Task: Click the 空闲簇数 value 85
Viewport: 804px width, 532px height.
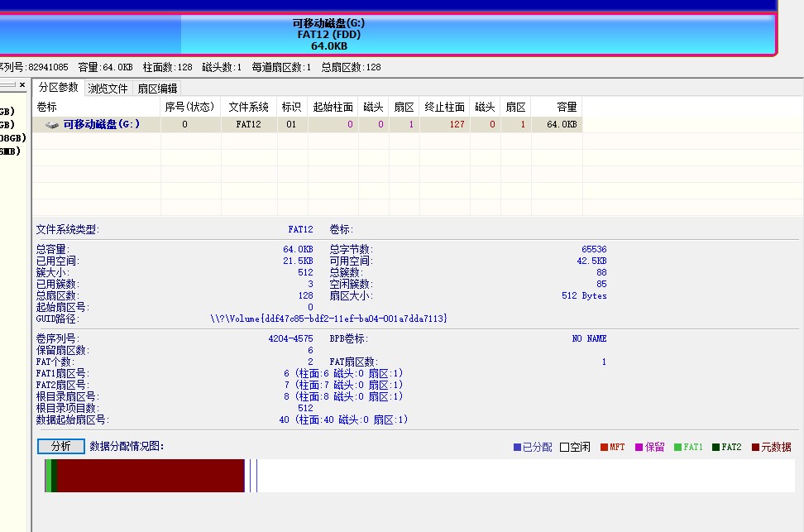Action: point(601,284)
